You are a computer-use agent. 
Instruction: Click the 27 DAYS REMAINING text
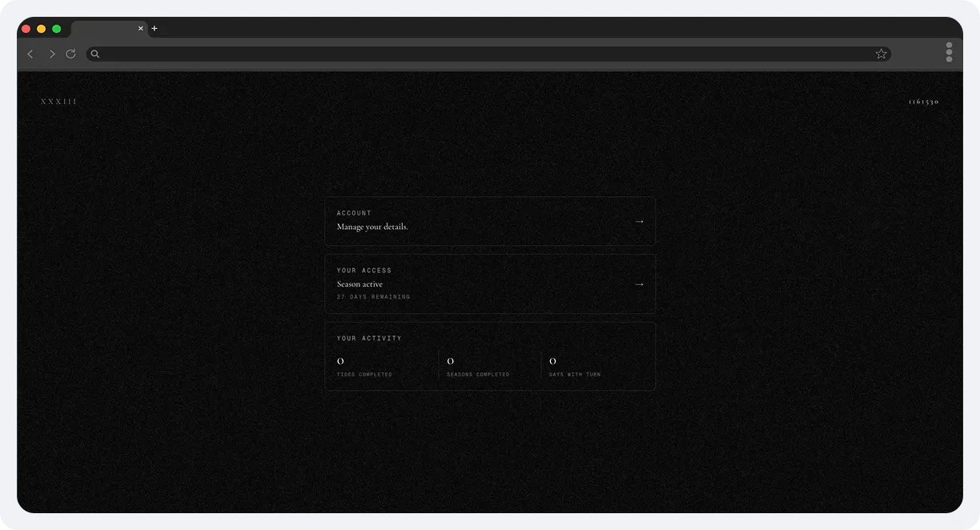click(x=373, y=297)
